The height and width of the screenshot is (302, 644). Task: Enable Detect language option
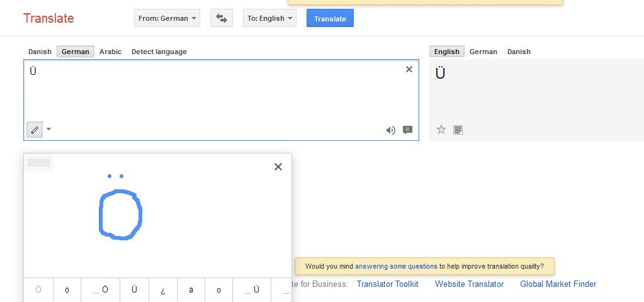pyautogui.click(x=159, y=52)
